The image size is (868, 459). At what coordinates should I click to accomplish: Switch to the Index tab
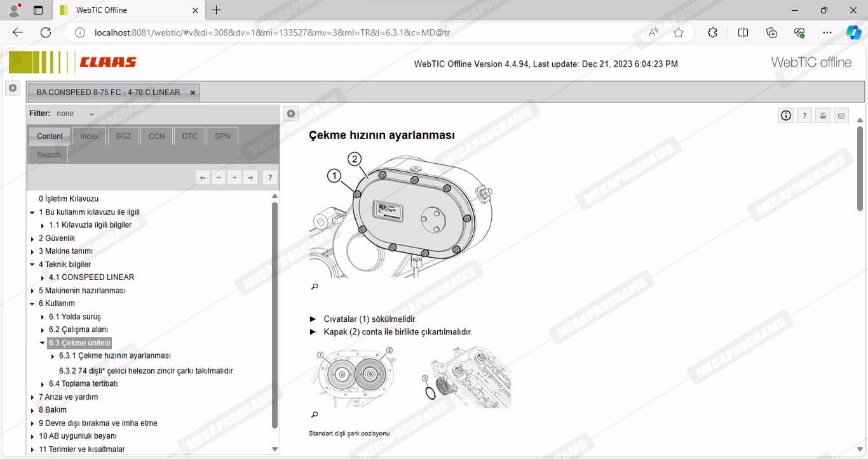(90, 136)
